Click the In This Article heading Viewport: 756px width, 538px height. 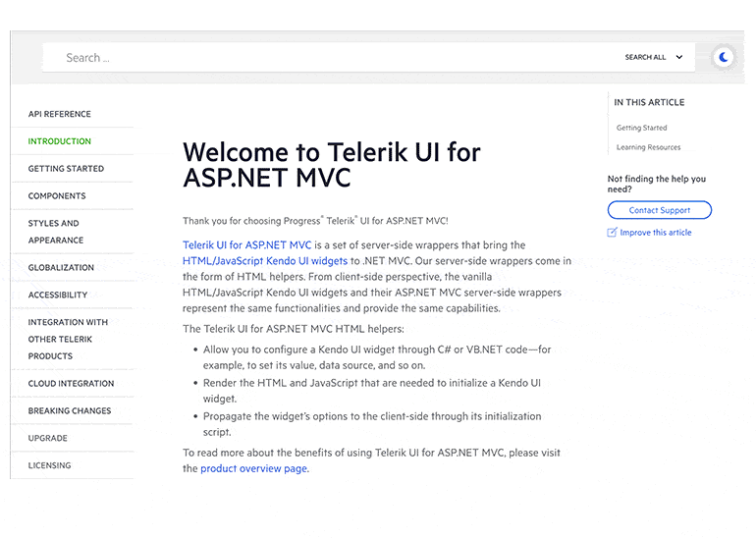(x=649, y=103)
